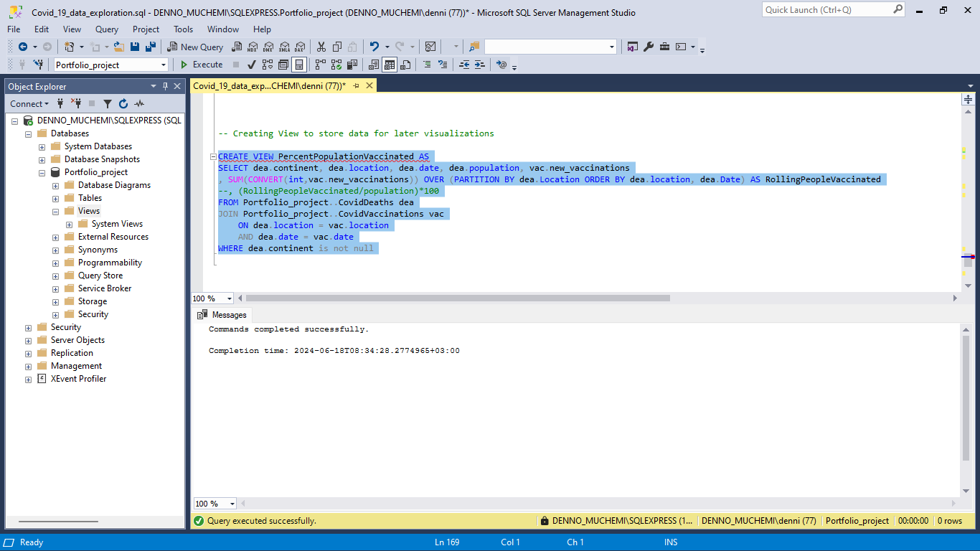Click the Change Connection icon

[x=39, y=65]
